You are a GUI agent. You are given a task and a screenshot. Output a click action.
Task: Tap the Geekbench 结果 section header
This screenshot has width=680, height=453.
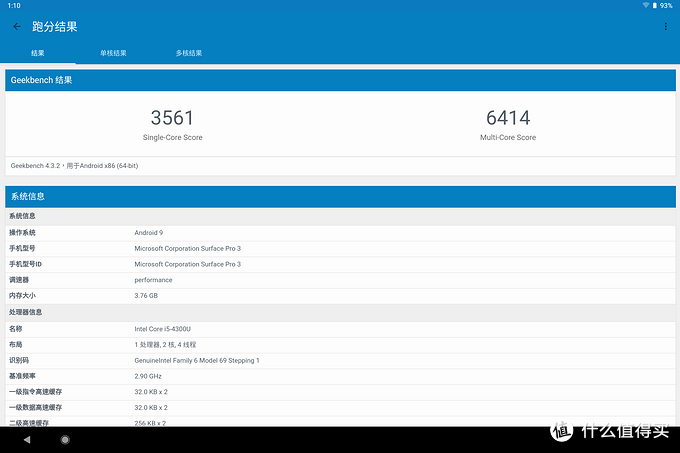point(340,80)
